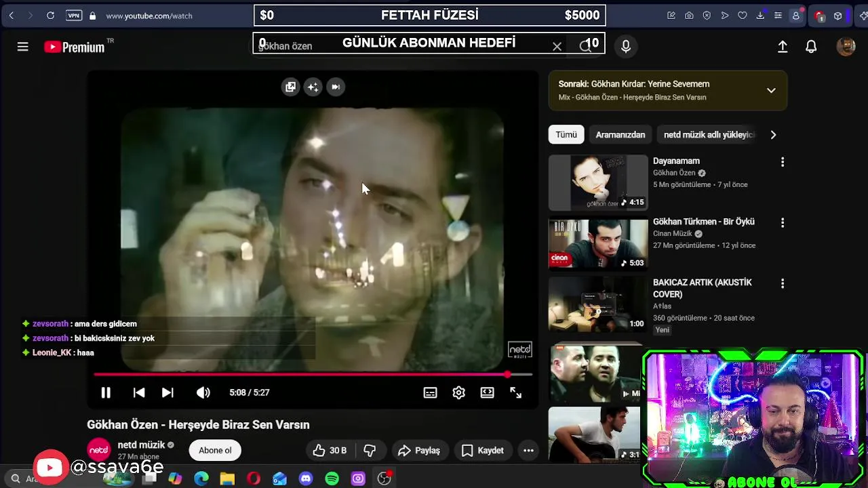Viewport: 868px width, 488px height.
Task: Like the video (30 B)
Action: (330, 450)
